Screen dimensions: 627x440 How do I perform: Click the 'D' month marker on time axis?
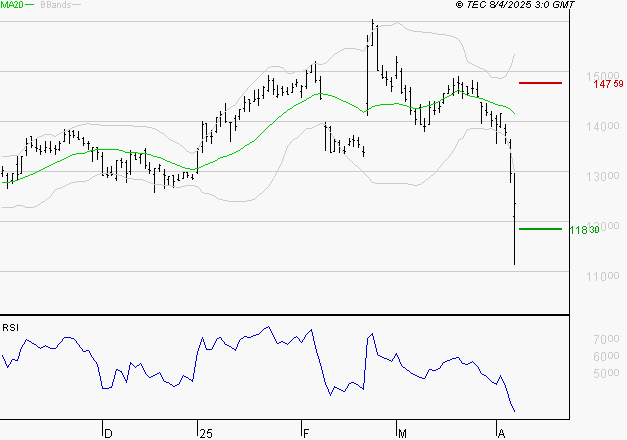[x=108, y=432]
